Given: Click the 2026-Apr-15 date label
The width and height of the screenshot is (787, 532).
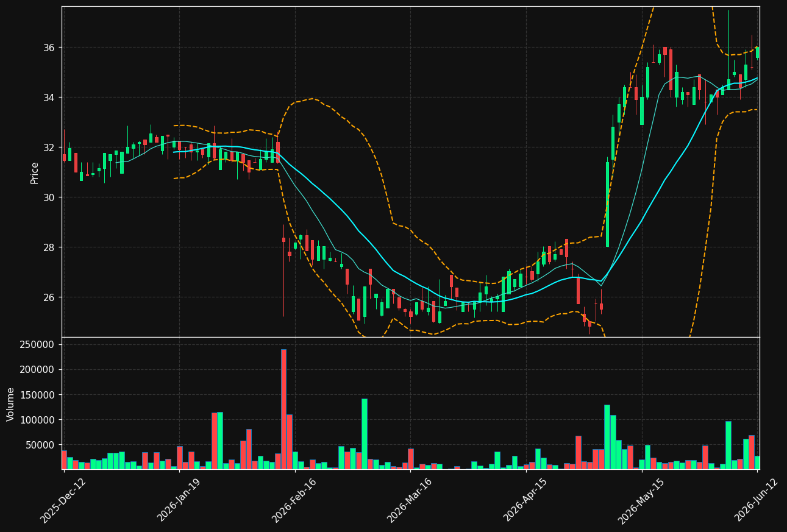Looking at the screenshot, I should (525, 500).
